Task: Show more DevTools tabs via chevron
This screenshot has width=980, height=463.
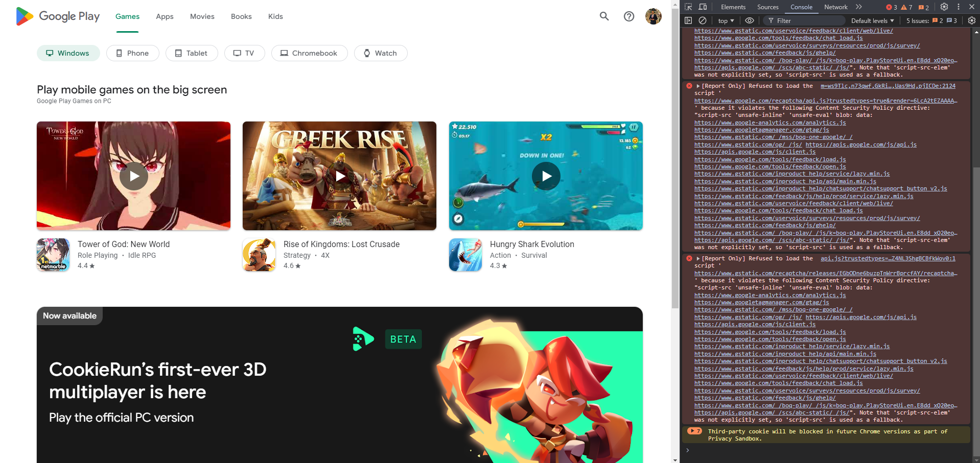Action: pyautogui.click(x=859, y=7)
